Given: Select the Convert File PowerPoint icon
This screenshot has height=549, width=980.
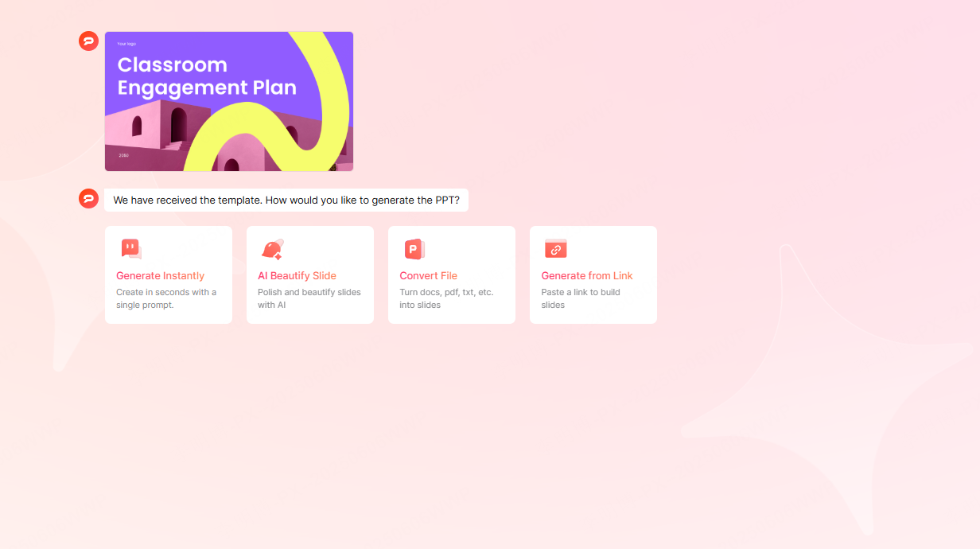Looking at the screenshot, I should pyautogui.click(x=414, y=248).
